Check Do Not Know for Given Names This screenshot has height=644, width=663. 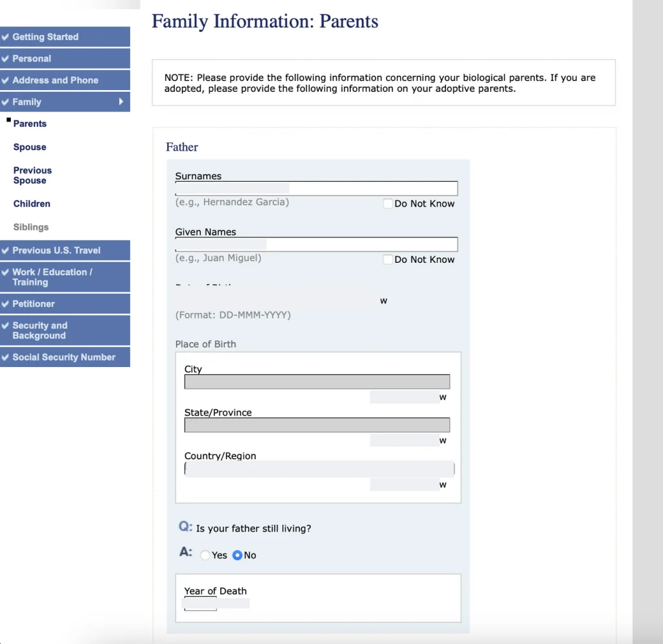tap(388, 260)
